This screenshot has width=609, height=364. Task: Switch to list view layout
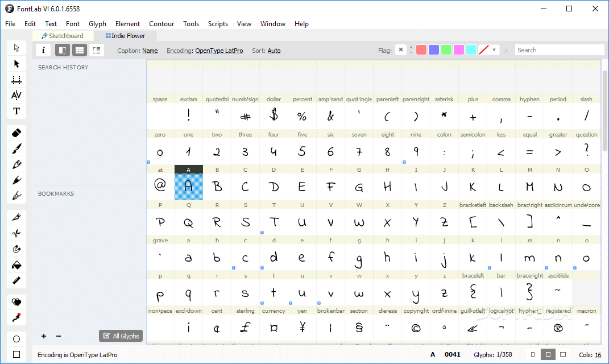point(97,50)
